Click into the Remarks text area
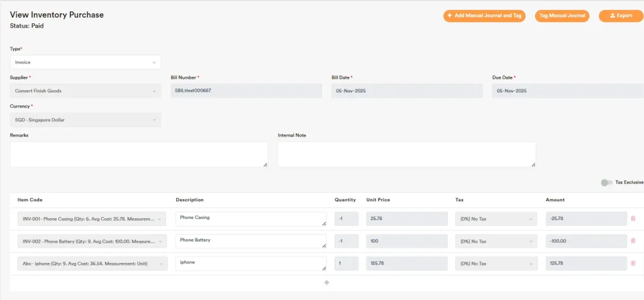Viewport: 644px width, 300px height. (138, 154)
